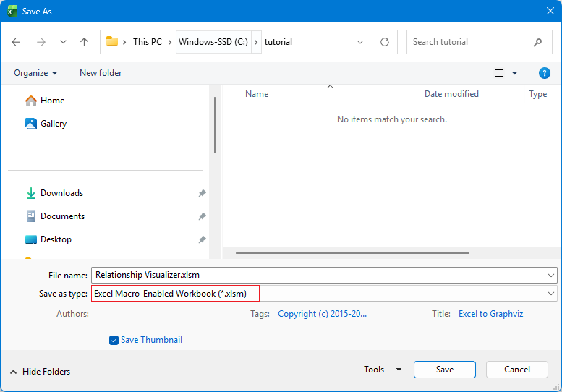
Task: Collapse panel with Hide Folders
Action: pos(40,372)
